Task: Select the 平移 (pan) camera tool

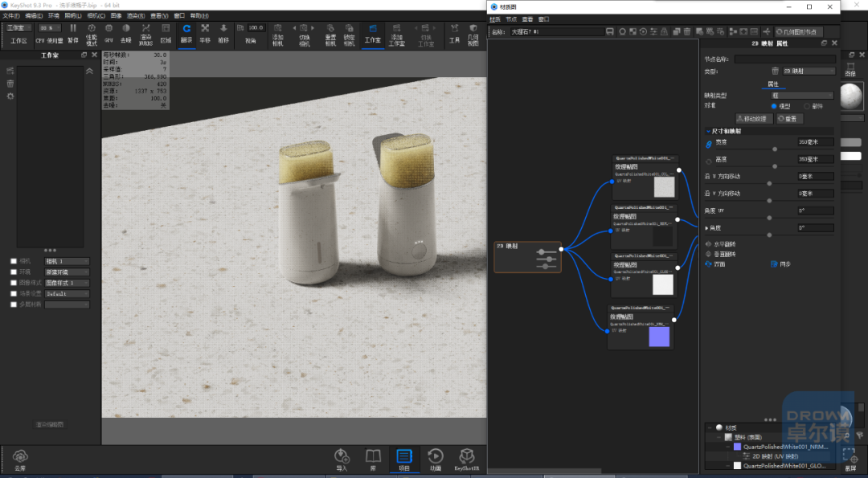Action: click(205, 35)
